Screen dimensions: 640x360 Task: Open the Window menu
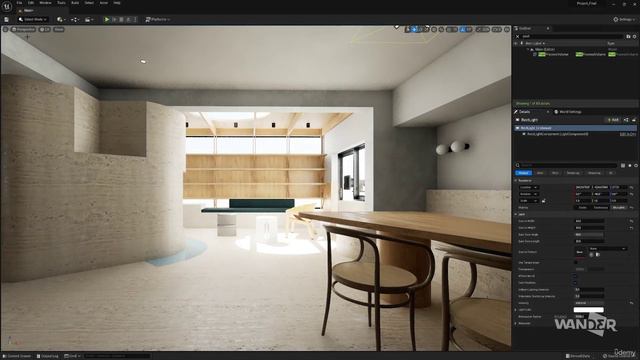(x=45, y=3)
